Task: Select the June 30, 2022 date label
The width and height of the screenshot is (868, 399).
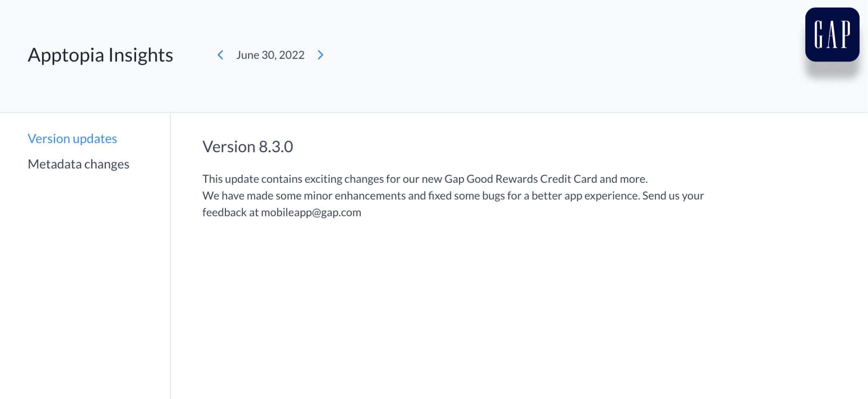Action: [x=270, y=55]
